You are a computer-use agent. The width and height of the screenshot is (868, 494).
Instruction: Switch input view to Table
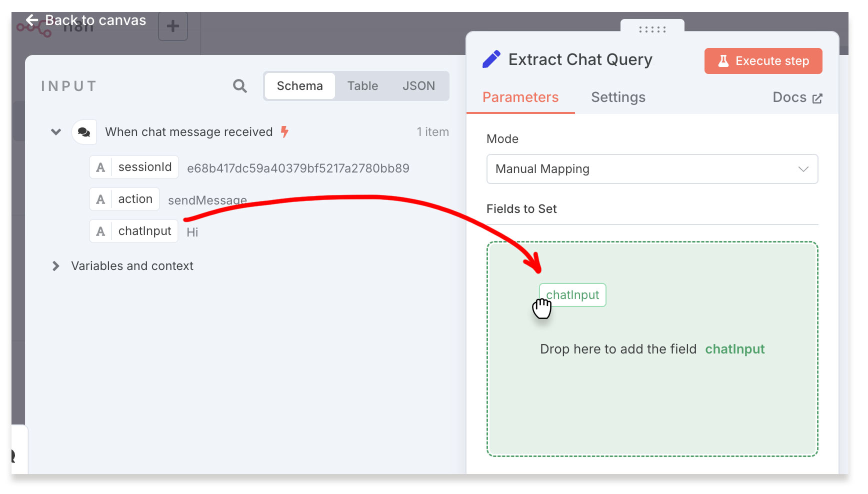(362, 86)
